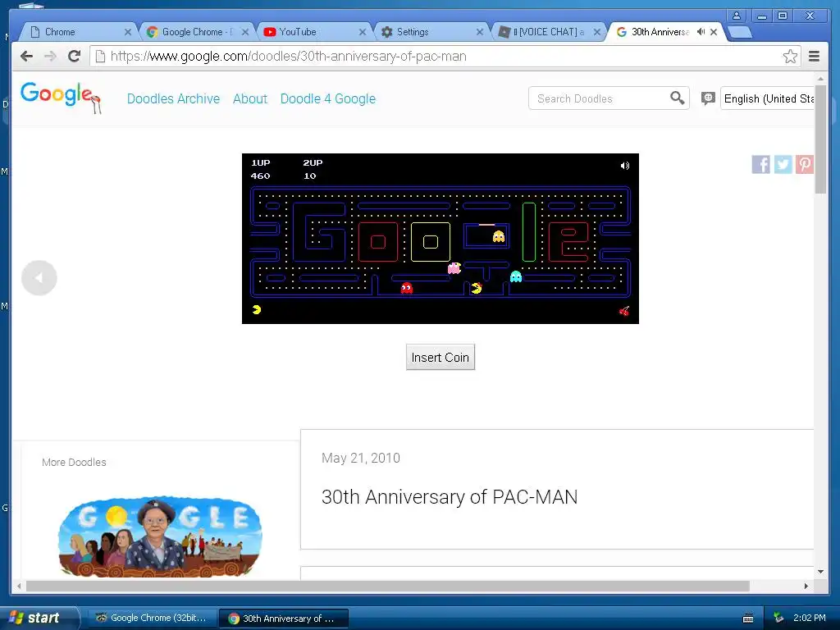Open the English (United States) language dropdown
Screen dimensions: 840x630
point(768,98)
